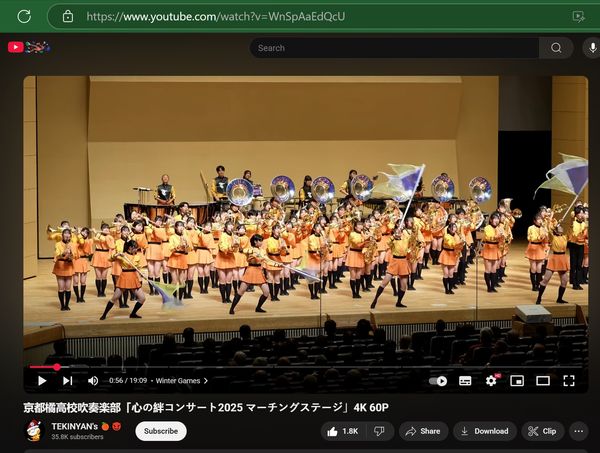Viewport: 600px width, 453px height.
Task: Select the YouTube URL in the address bar
Action: 215,16
